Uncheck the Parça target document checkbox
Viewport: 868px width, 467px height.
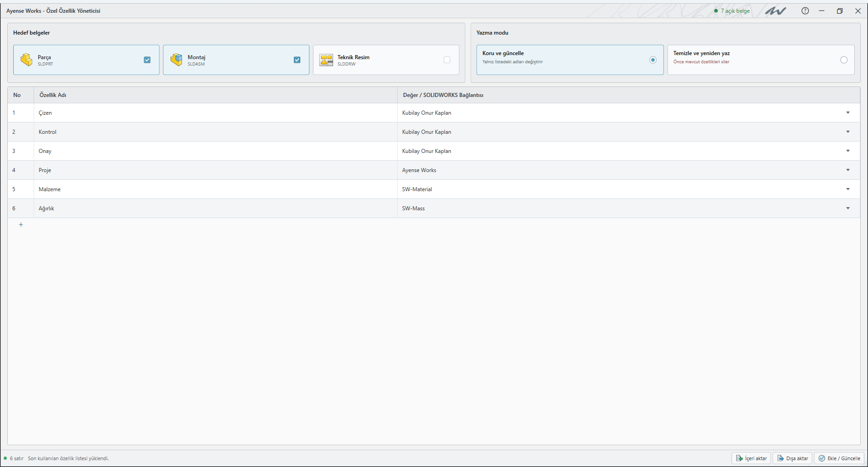click(147, 60)
